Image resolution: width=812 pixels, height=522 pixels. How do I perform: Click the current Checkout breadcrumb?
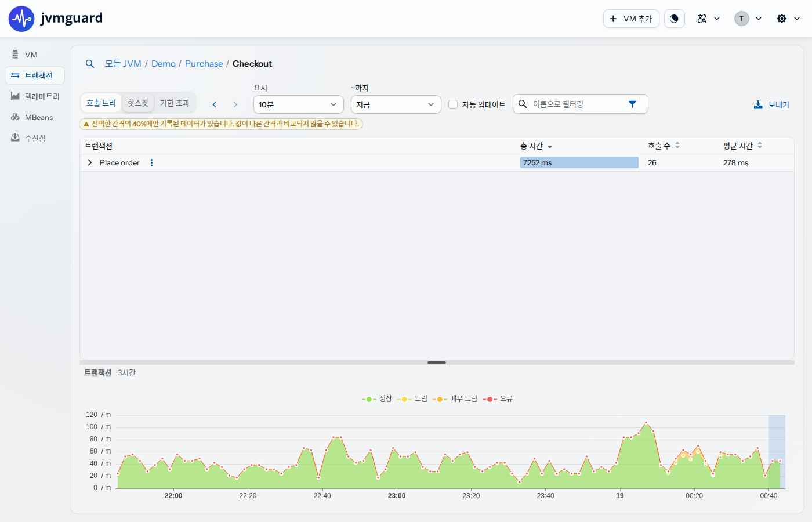coord(252,64)
